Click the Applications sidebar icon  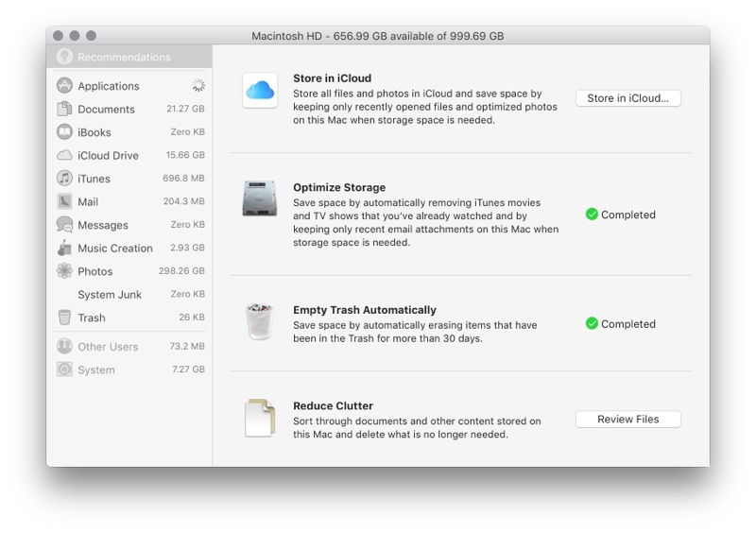click(64, 85)
